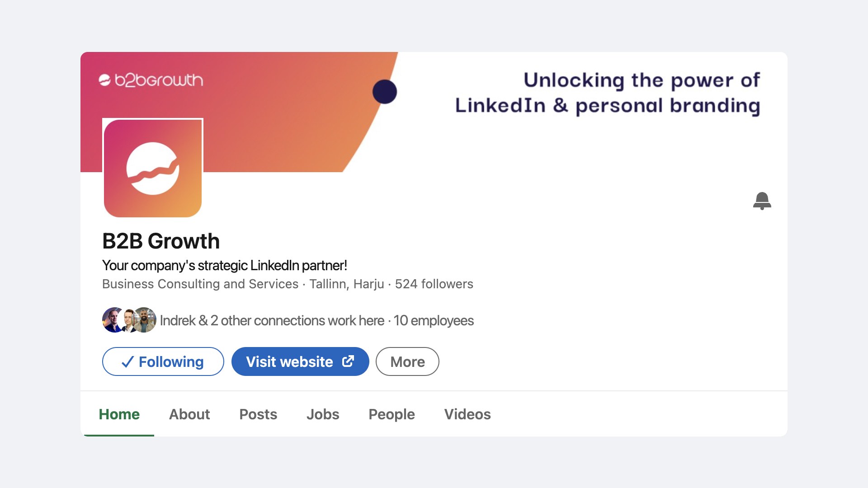This screenshot has width=868, height=488.
Task: Open the Posts tab
Action: point(258,414)
